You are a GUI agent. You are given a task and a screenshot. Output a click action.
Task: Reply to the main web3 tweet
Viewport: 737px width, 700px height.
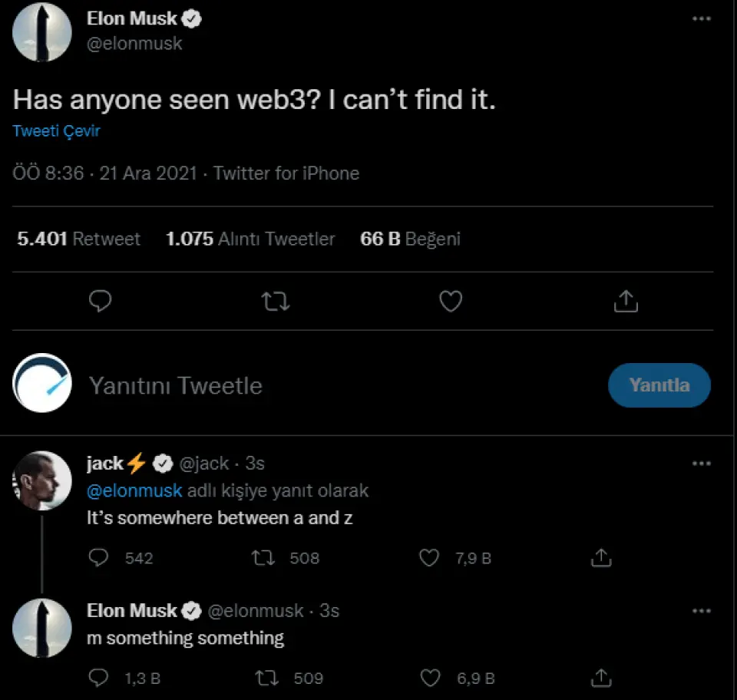tap(101, 301)
